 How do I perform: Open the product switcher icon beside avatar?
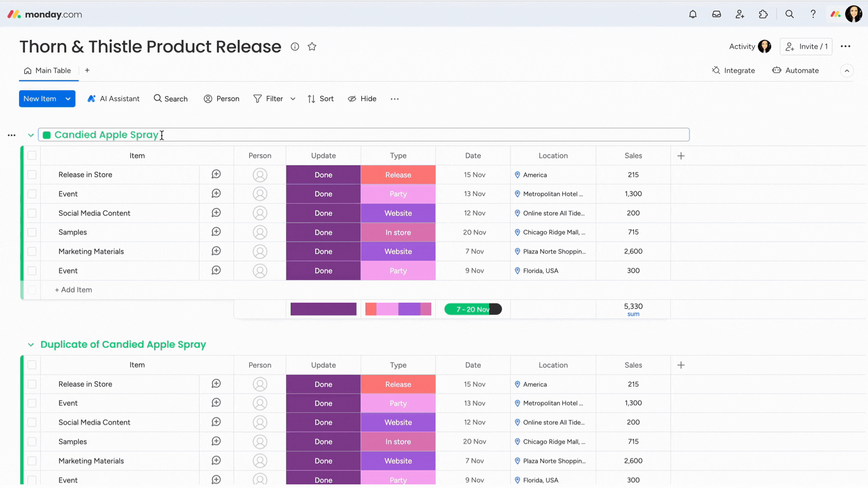(x=835, y=14)
